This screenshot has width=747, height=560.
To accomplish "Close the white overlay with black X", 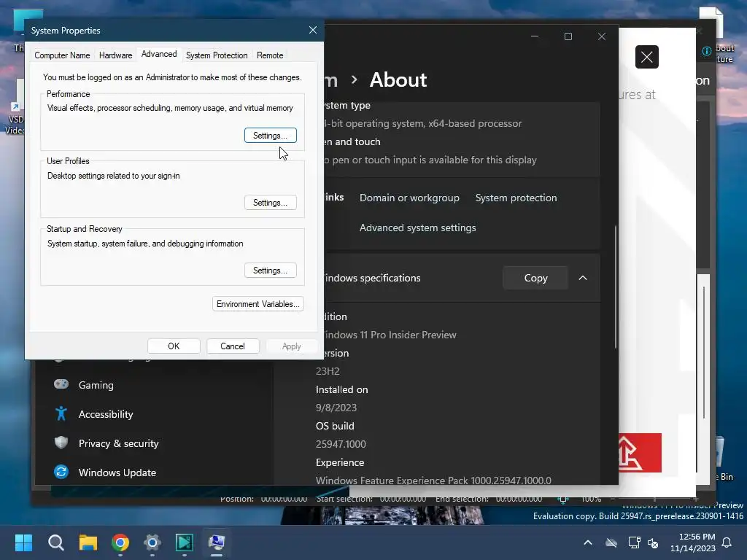I will tap(647, 57).
